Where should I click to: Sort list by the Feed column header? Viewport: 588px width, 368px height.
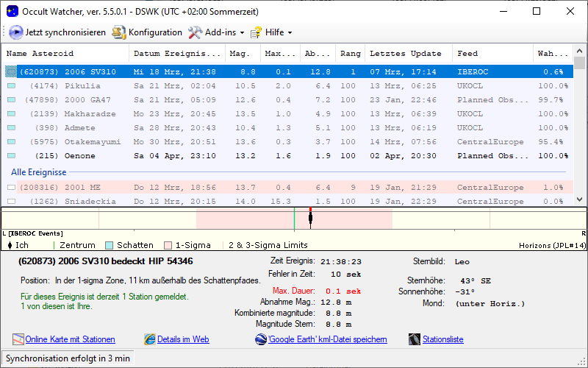click(x=467, y=54)
